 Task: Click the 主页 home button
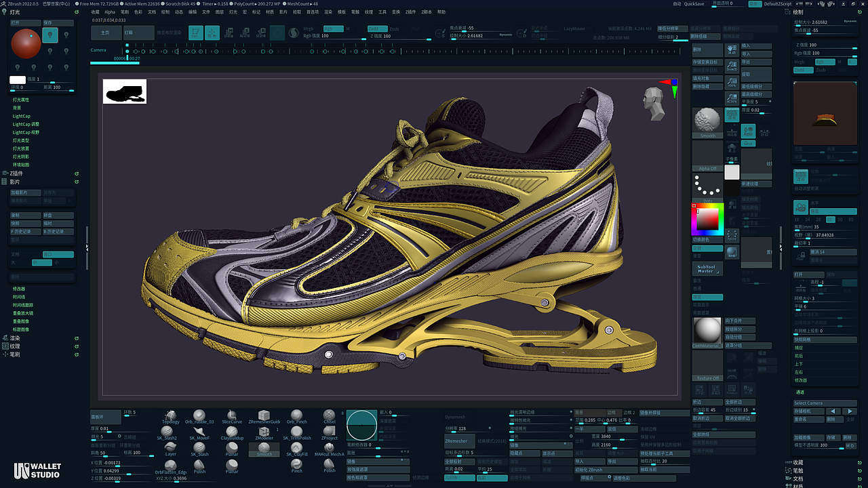(x=105, y=33)
